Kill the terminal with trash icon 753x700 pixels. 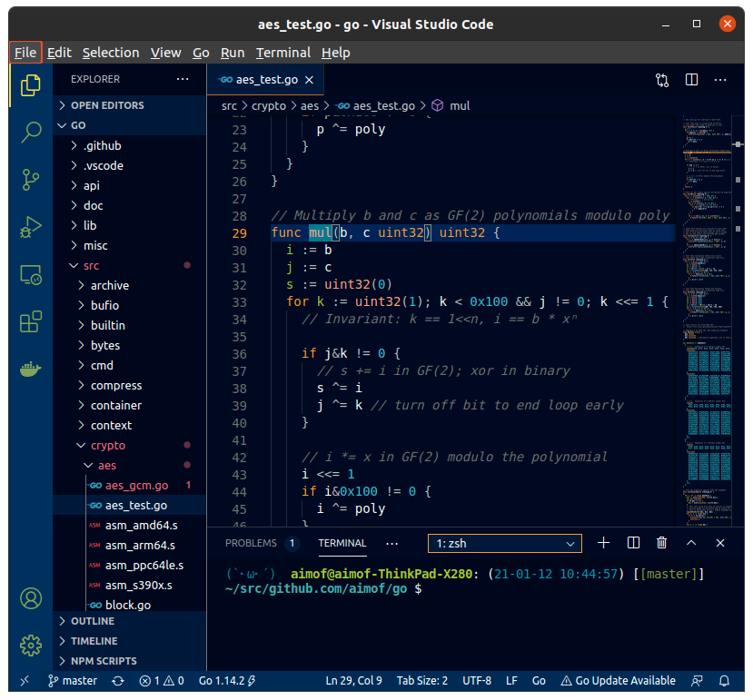click(x=662, y=543)
